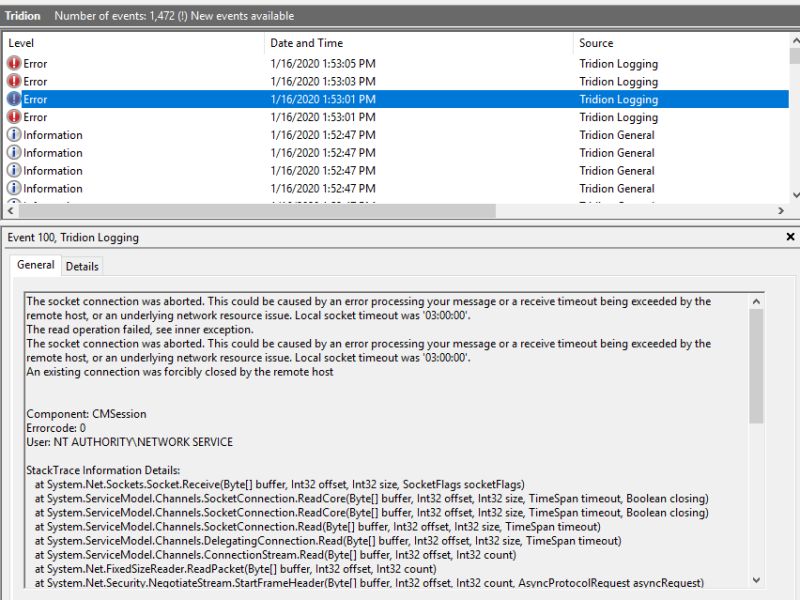Viewport: 800px width, 600px height.
Task: Click the error icon in the highlighted row
Action: pos(14,99)
